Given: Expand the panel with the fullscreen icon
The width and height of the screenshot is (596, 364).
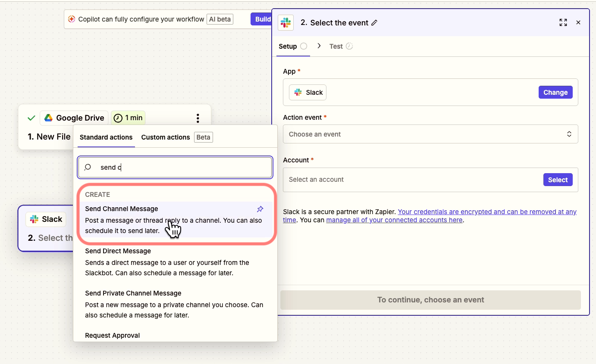Looking at the screenshot, I should pos(563,22).
